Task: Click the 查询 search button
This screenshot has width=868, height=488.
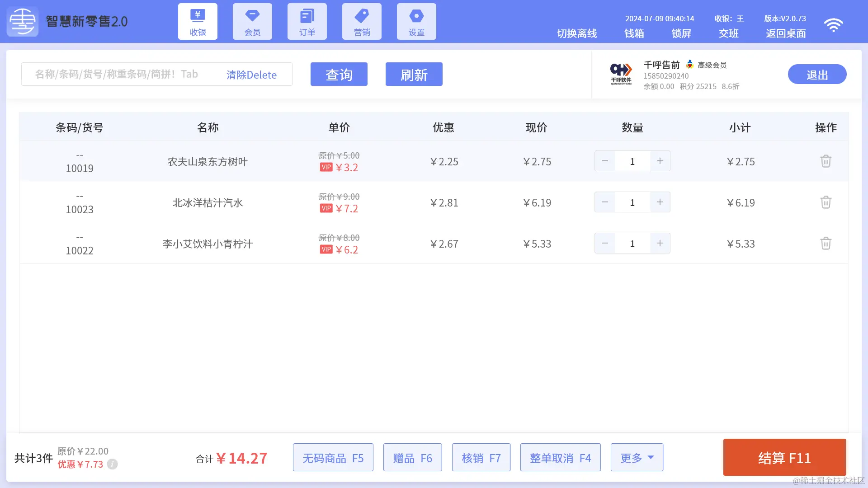Action: tap(339, 75)
